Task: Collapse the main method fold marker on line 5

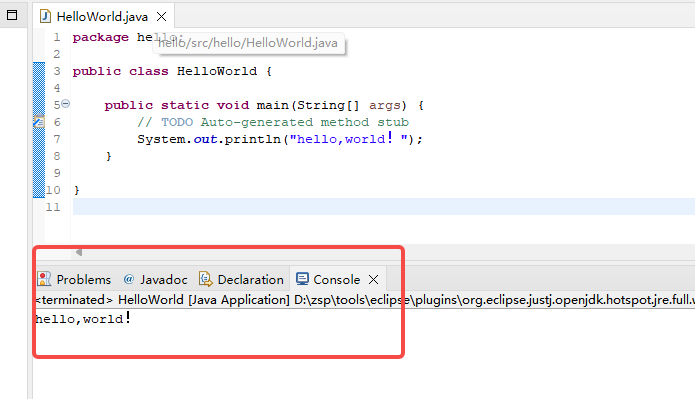Action: (x=66, y=104)
